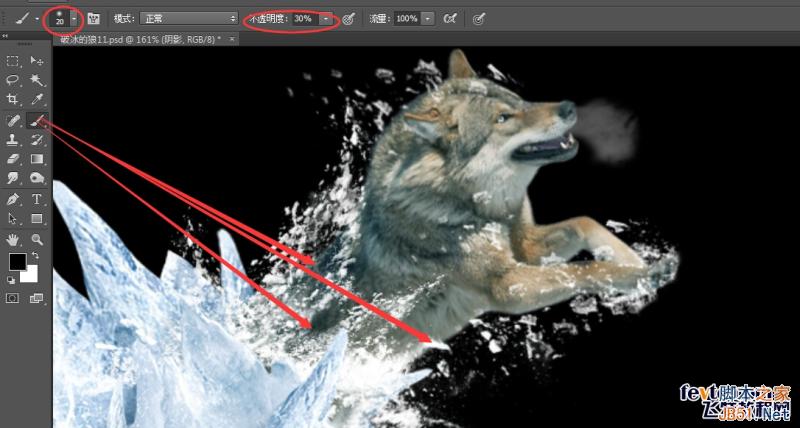The width and height of the screenshot is (800, 428).
Task: Change the screen mode
Action: (36, 298)
